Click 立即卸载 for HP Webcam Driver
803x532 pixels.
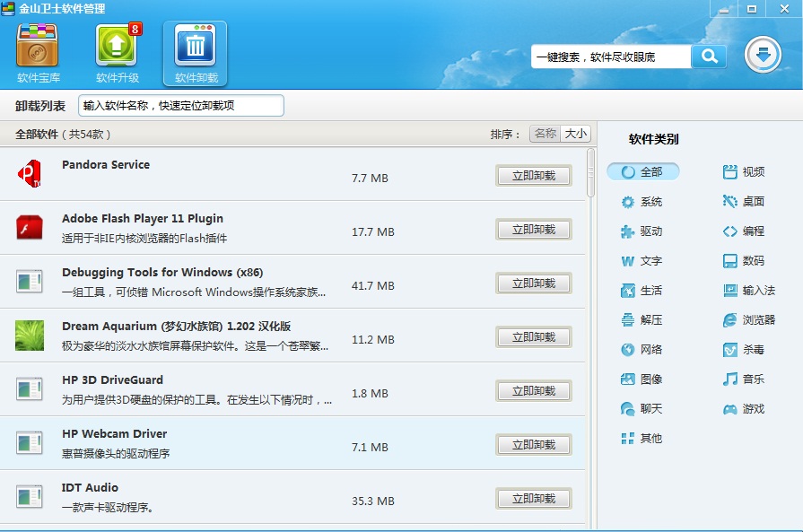pyautogui.click(x=534, y=445)
